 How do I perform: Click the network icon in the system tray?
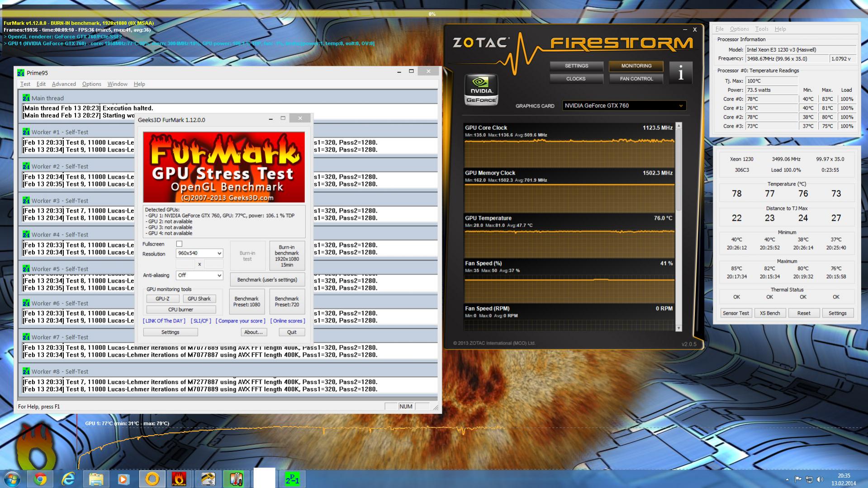tap(809, 479)
